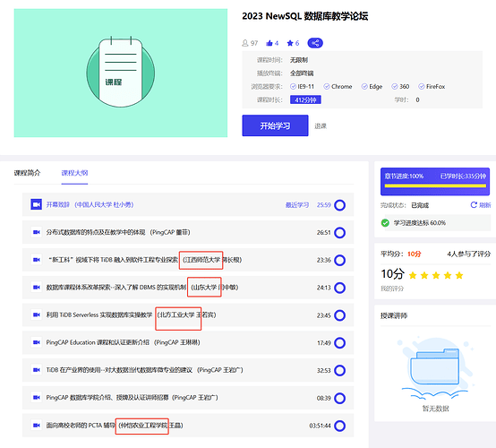Click video icon of PingCAP Education lesson

pos(37,342)
